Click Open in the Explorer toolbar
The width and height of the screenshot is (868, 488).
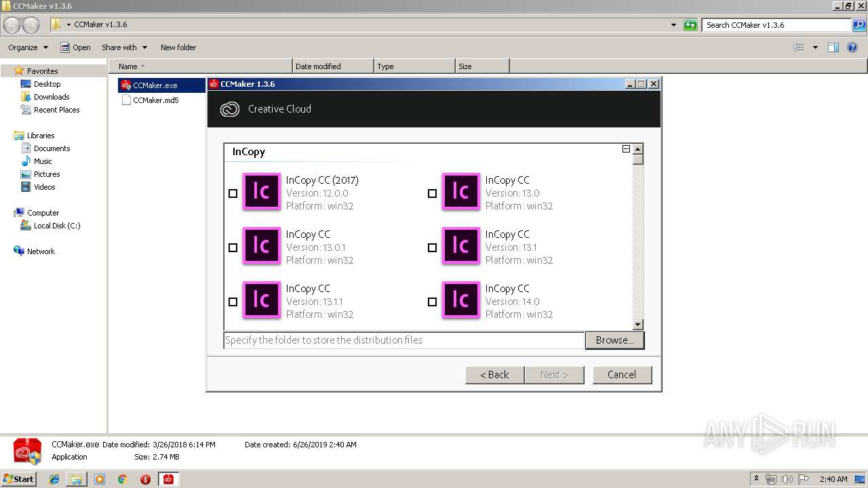point(75,47)
